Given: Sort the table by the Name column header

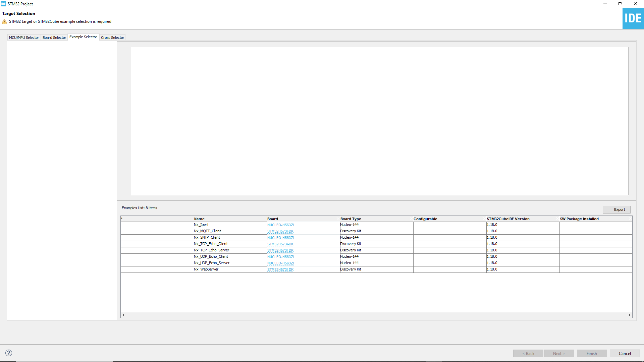Looking at the screenshot, I should tap(199, 219).
